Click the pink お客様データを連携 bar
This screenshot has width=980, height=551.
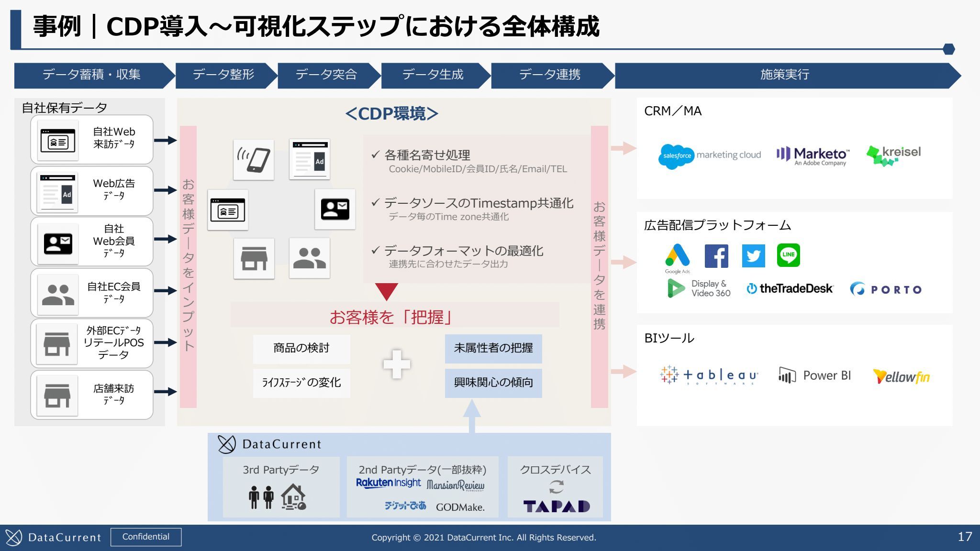[600, 267]
